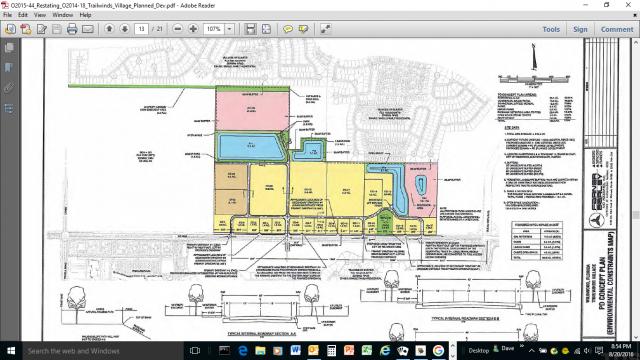
Task: Toggle fit one full page view
Action: pyautogui.click(x=266, y=29)
